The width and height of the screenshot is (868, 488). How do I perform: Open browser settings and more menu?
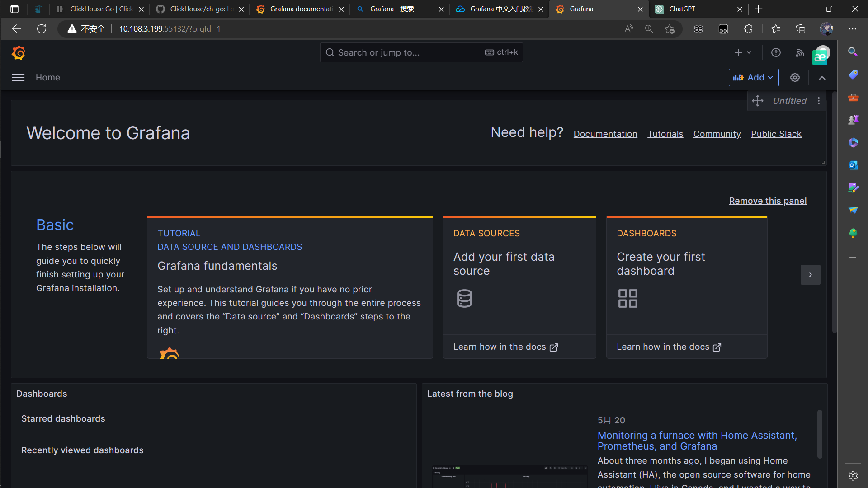[x=852, y=29]
